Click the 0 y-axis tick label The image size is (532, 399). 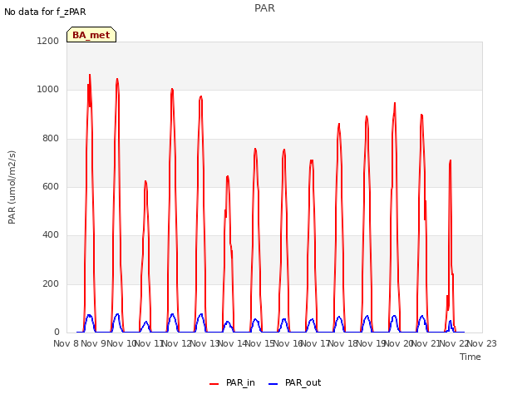click(57, 332)
